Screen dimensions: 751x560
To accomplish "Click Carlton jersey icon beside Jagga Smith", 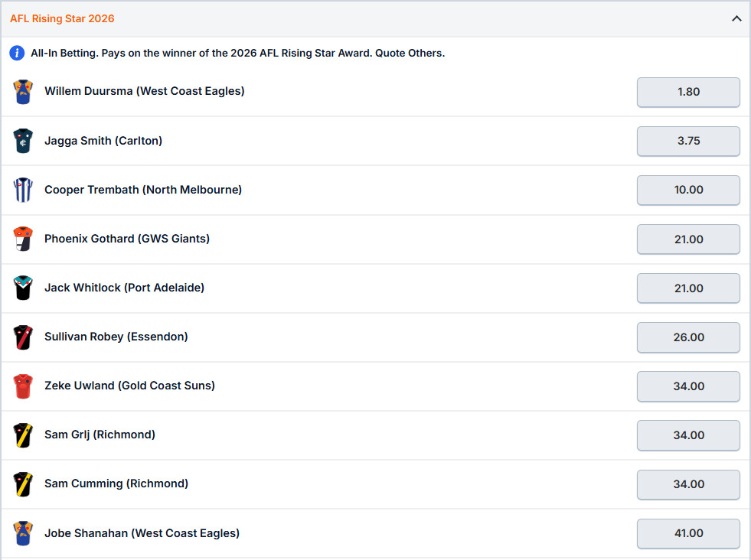I will (23, 141).
